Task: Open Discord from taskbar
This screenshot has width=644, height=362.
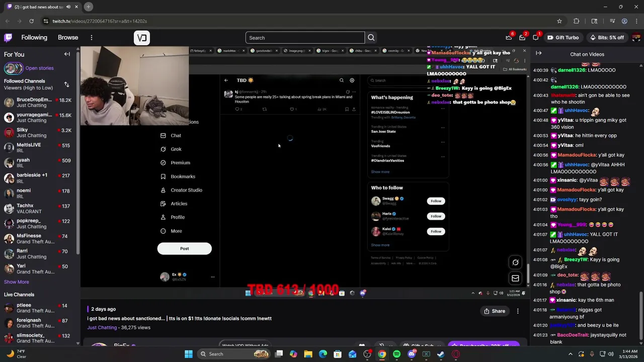Action: tap(412, 354)
